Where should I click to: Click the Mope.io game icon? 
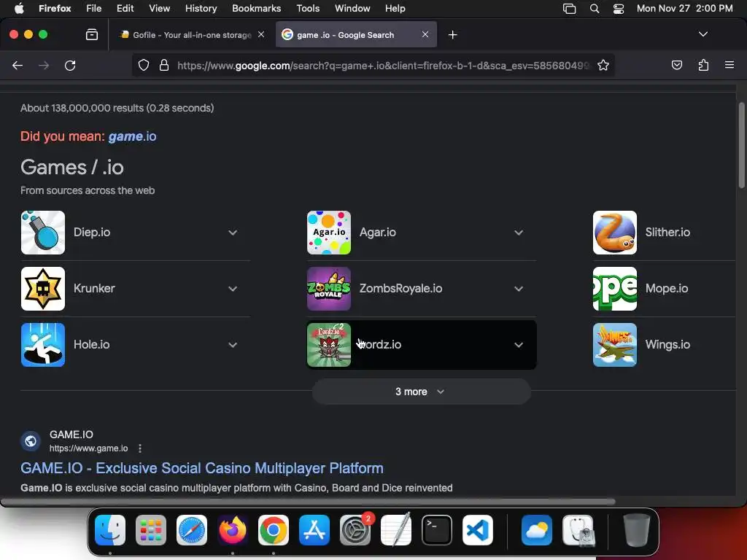614,289
